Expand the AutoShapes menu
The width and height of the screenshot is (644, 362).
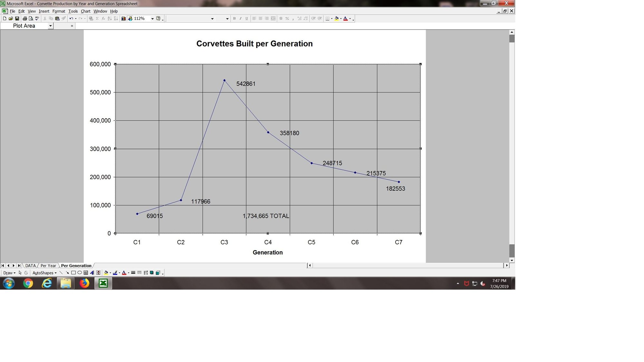click(44, 273)
